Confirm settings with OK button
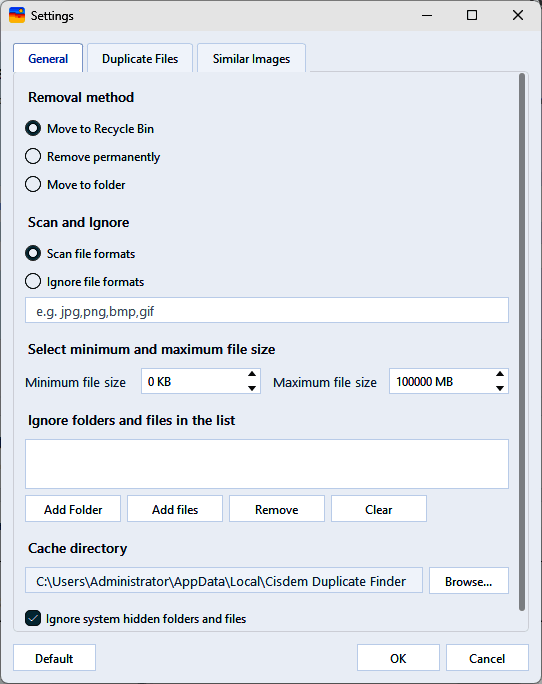The height and width of the screenshot is (684, 542). coord(398,658)
